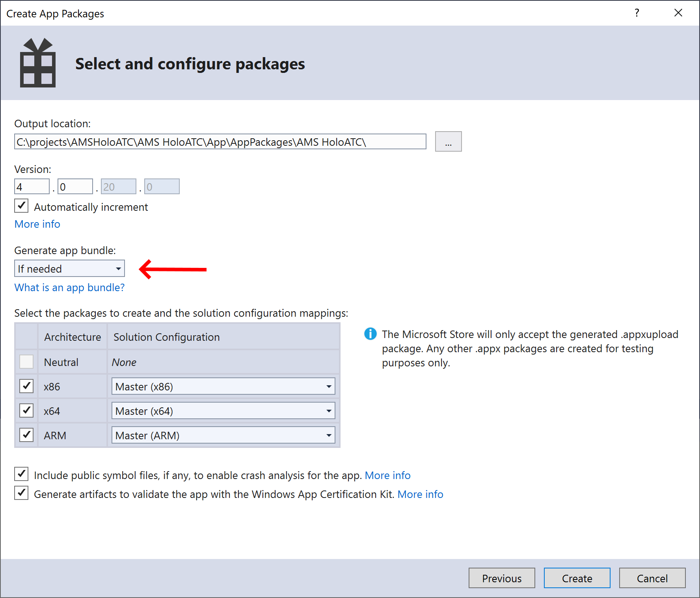Click the help question mark icon
The width and height of the screenshot is (700, 598).
(637, 13)
